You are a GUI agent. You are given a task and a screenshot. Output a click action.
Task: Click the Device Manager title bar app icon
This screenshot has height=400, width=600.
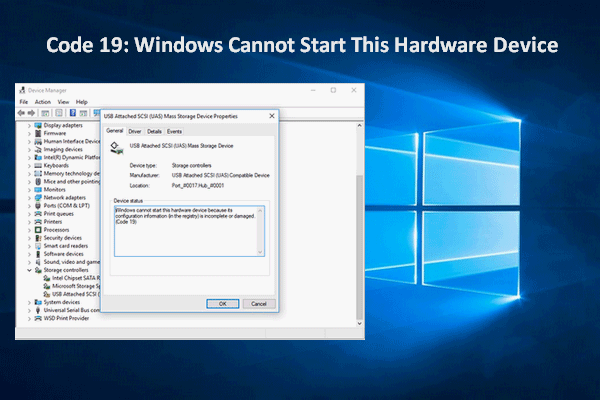22,90
